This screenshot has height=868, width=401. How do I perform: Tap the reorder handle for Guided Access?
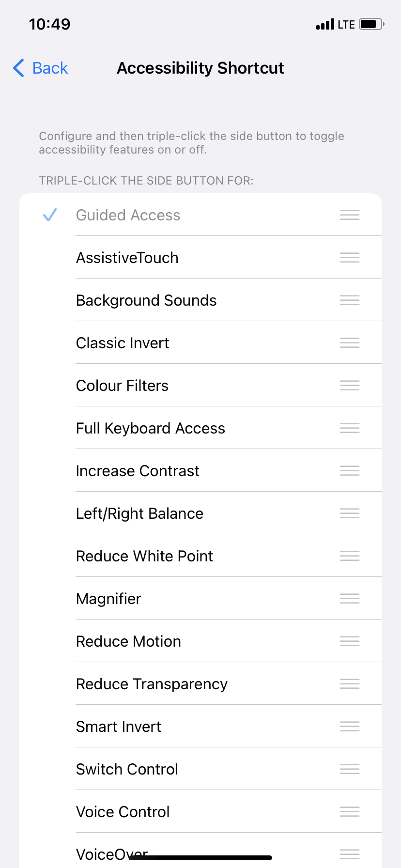click(350, 215)
